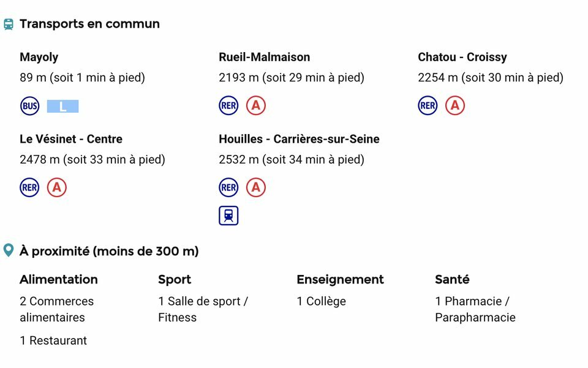
Task: Click the location pin icon beside À proximité
Action: 8,250
